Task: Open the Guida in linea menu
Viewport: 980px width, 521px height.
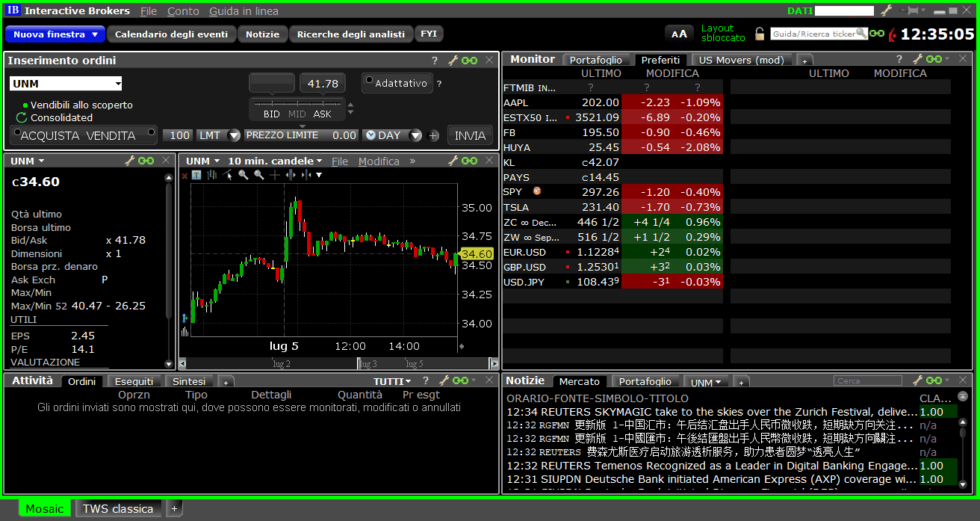Action: coord(244,11)
